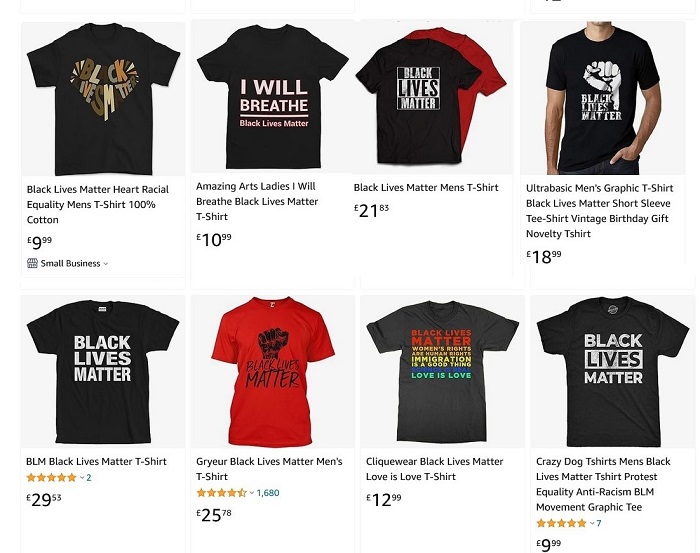Expand the Small Business badge chevron
This screenshot has width=700, height=553.
click(106, 264)
